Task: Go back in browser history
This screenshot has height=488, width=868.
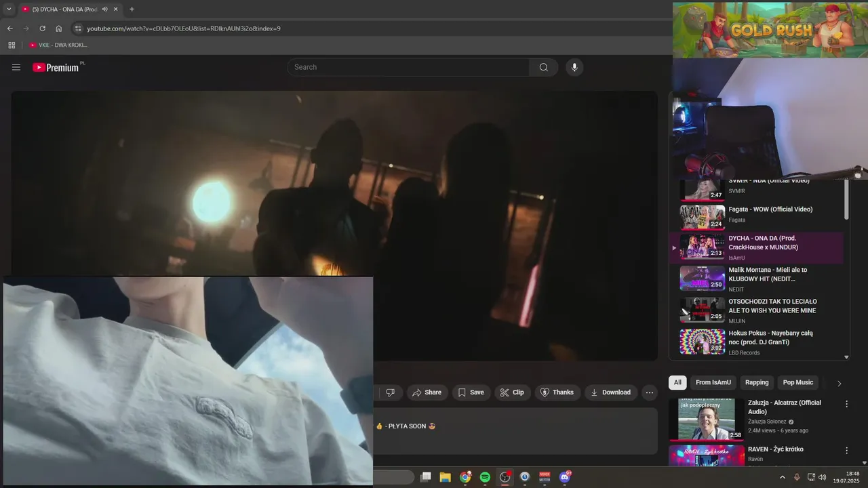Action: 9,28
